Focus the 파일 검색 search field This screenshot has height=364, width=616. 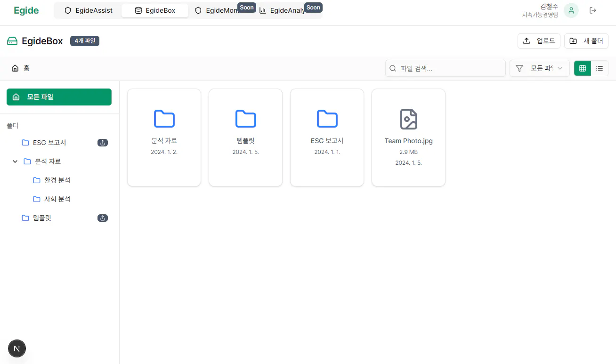coord(446,68)
